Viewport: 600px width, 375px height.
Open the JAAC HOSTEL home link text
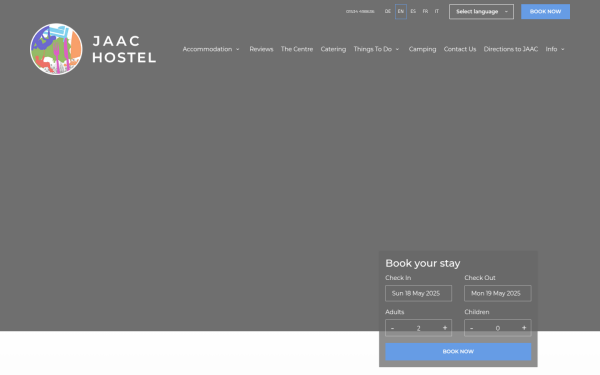tap(124, 49)
